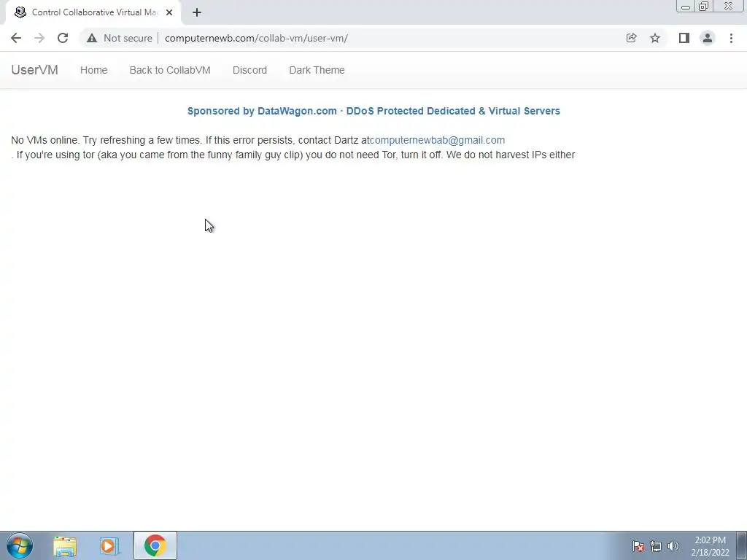This screenshot has height=560, width=747.
Task: Click the UserVM brand link
Action: point(34,70)
